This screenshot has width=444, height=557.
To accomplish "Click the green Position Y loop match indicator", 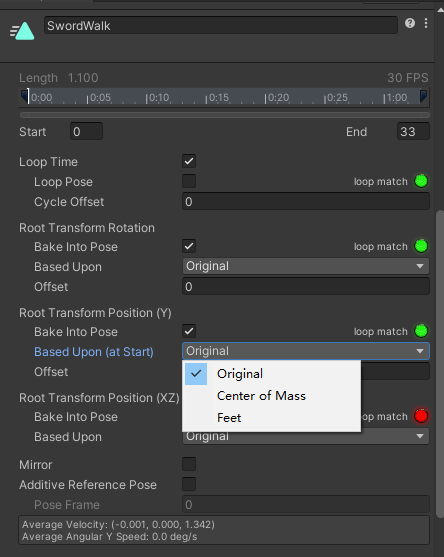I will point(421,331).
